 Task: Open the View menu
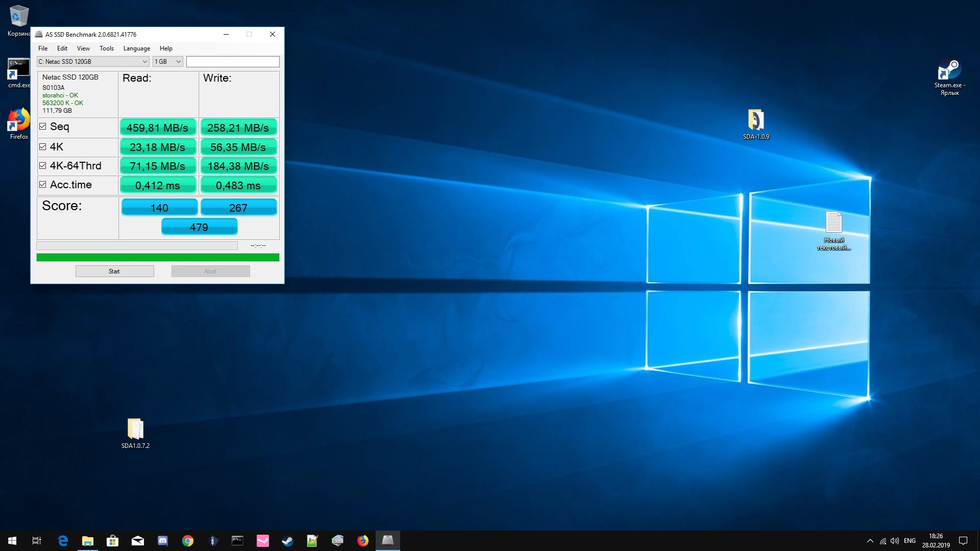tap(83, 48)
